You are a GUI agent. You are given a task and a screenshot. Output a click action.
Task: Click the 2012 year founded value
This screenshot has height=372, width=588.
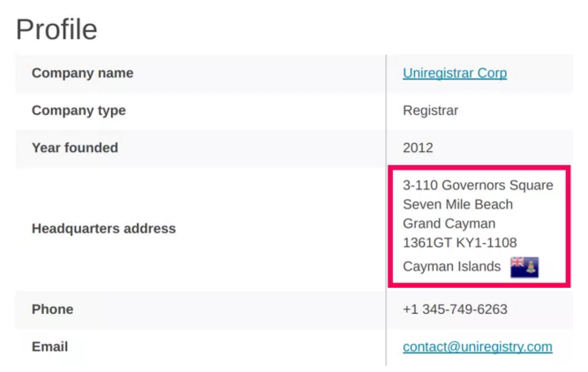(x=418, y=148)
